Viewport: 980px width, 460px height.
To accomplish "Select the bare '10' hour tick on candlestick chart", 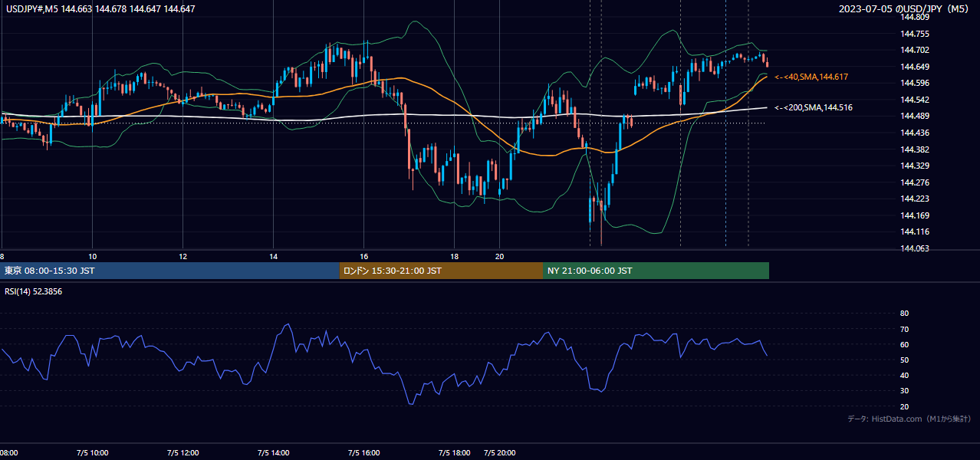I will point(92,256).
